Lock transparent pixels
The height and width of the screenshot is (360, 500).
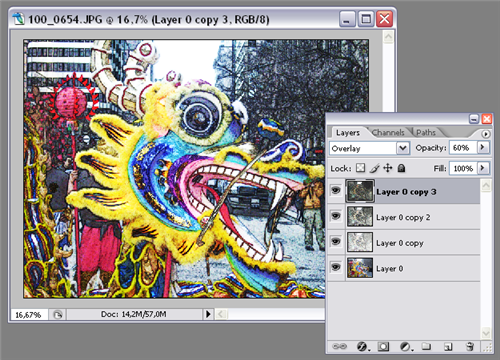tap(360, 168)
